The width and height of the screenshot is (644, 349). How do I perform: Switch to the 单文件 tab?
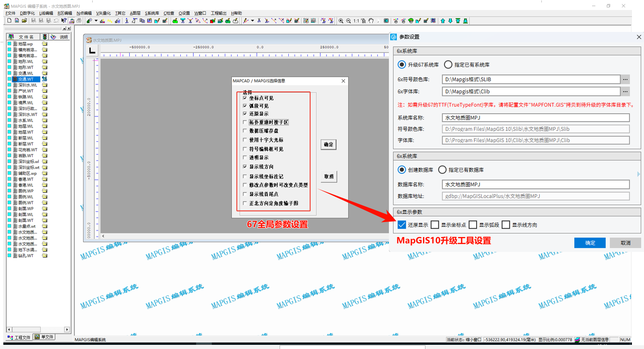pos(44,337)
